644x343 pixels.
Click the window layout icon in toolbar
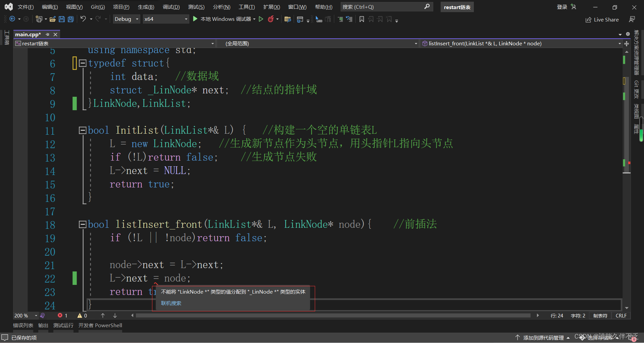(x=300, y=19)
